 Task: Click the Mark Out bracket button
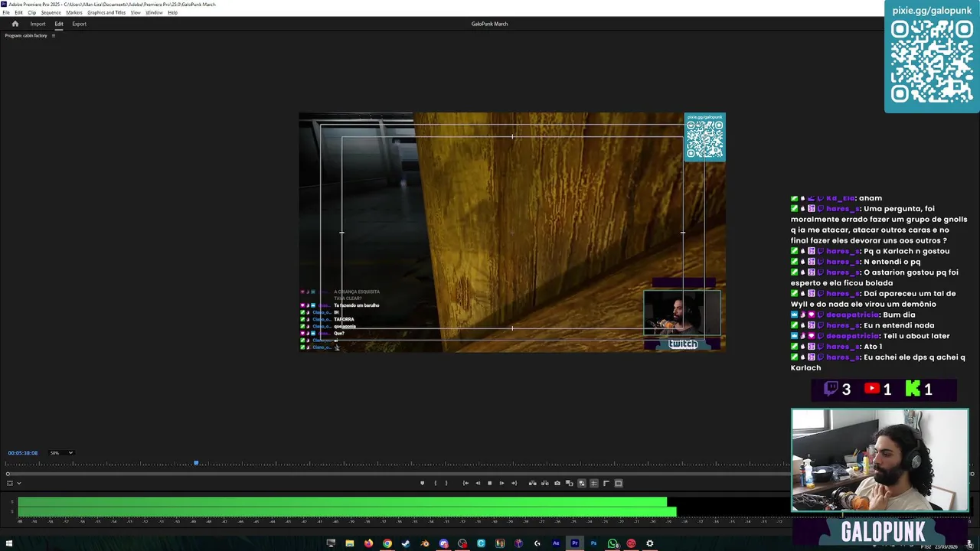(446, 483)
